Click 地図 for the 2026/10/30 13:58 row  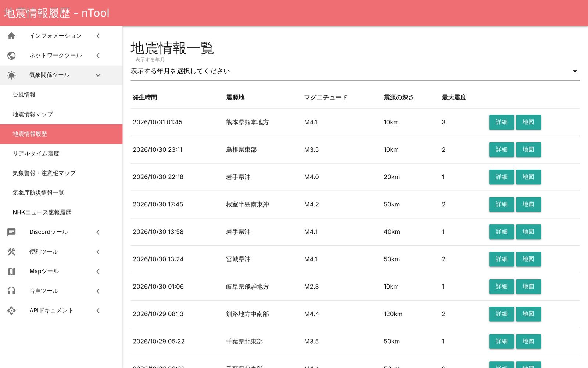pyautogui.click(x=528, y=232)
